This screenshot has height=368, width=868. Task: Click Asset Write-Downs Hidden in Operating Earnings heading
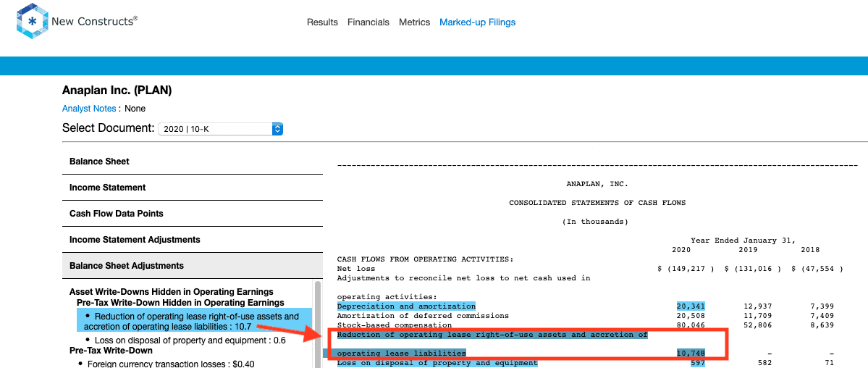point(171,291)
